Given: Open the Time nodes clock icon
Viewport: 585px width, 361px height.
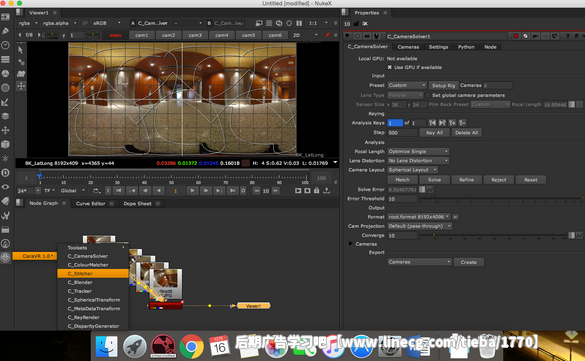Looking at the screenshot, I should (x=5, y=45).
